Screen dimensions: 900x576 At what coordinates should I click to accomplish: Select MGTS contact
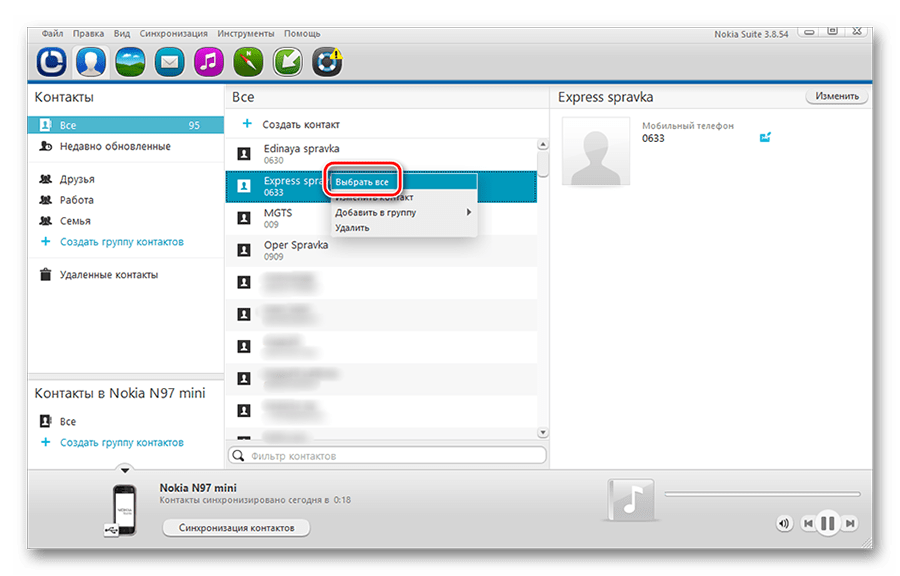(x=381, y=218)
